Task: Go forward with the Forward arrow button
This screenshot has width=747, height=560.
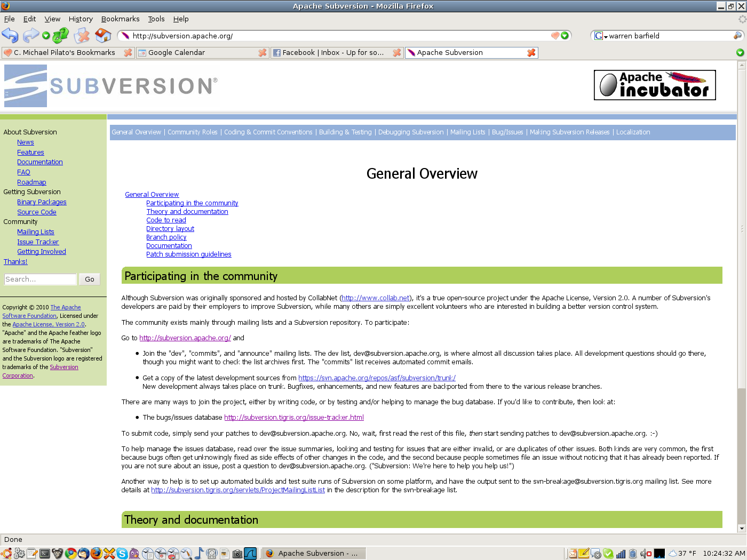Action: click(x=31, y=35)
